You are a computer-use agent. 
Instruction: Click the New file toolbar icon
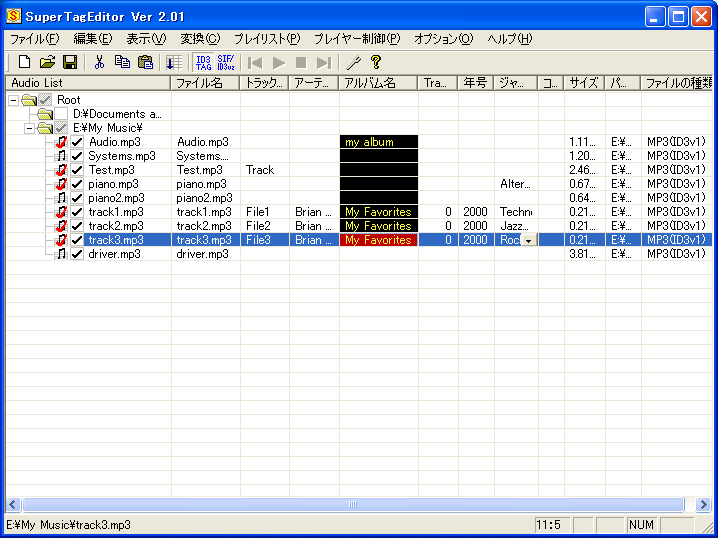(x=24, y=62)
